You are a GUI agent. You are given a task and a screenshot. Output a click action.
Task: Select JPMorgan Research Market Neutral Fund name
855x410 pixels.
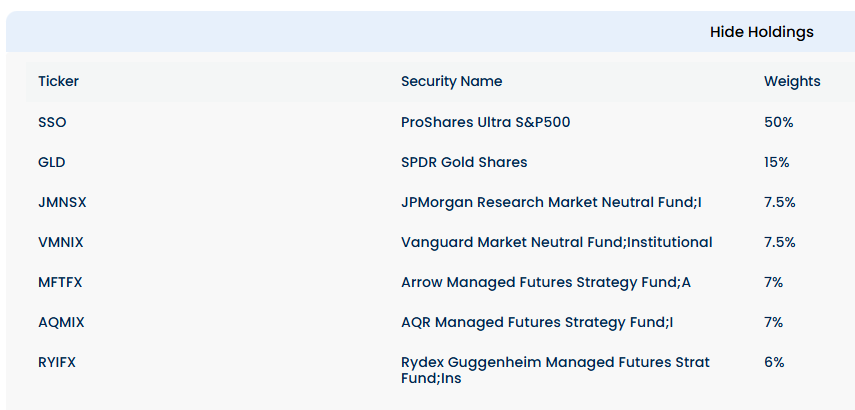point(551,202)
